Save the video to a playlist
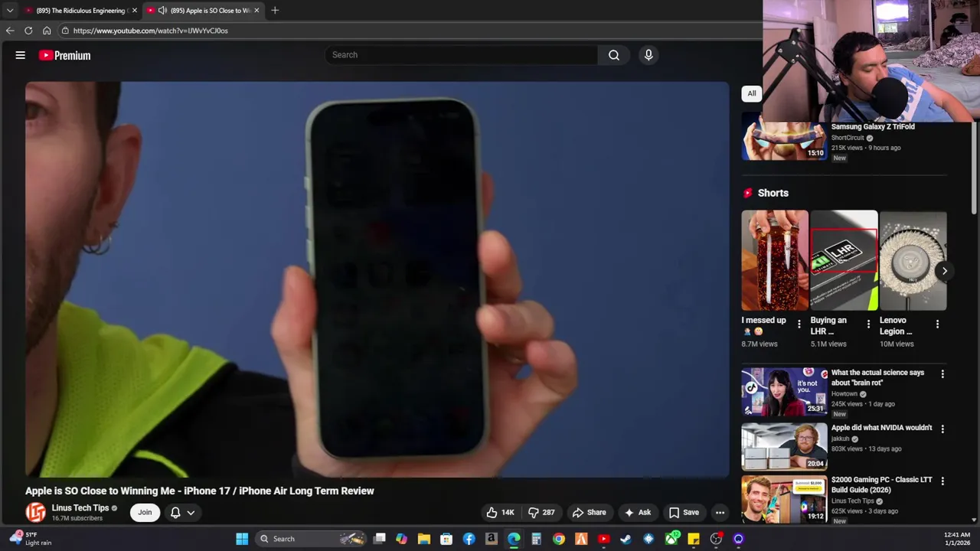The image size is (980, 551). pos(684,513)
